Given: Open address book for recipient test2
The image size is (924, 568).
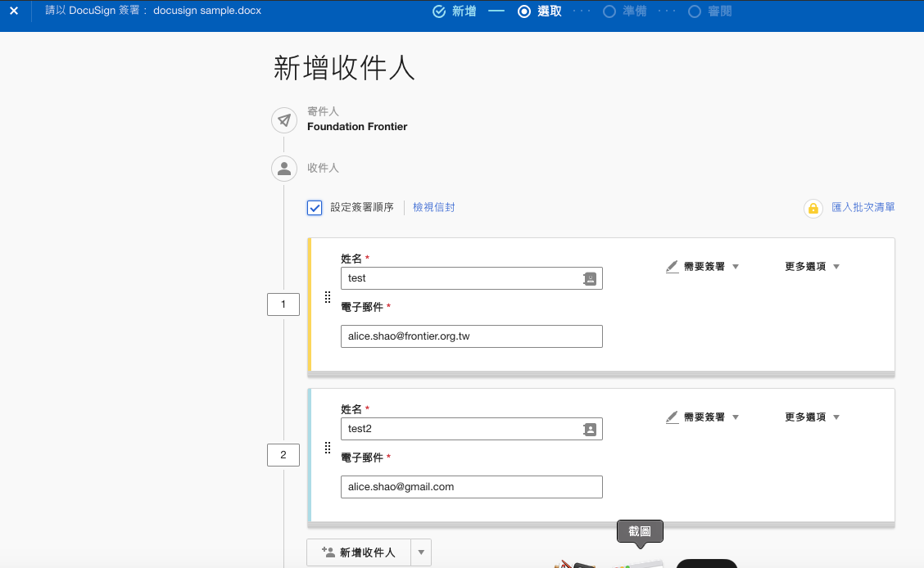Looking at the screenshot, I should (589, 429).
